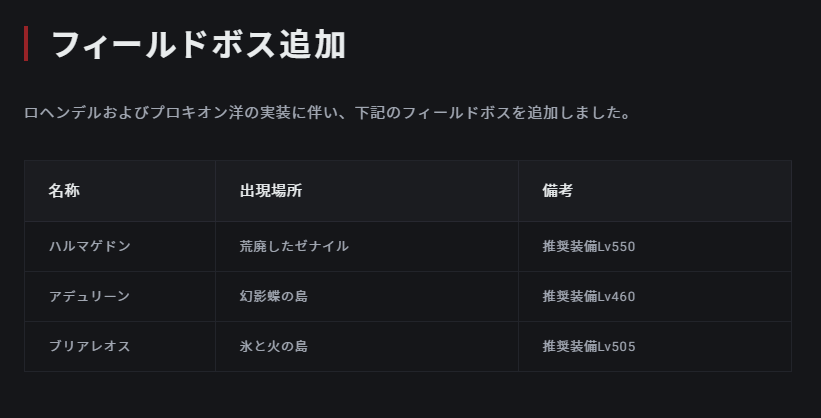Click 推奨装備Lv505 note cell

tap(655, 347)
